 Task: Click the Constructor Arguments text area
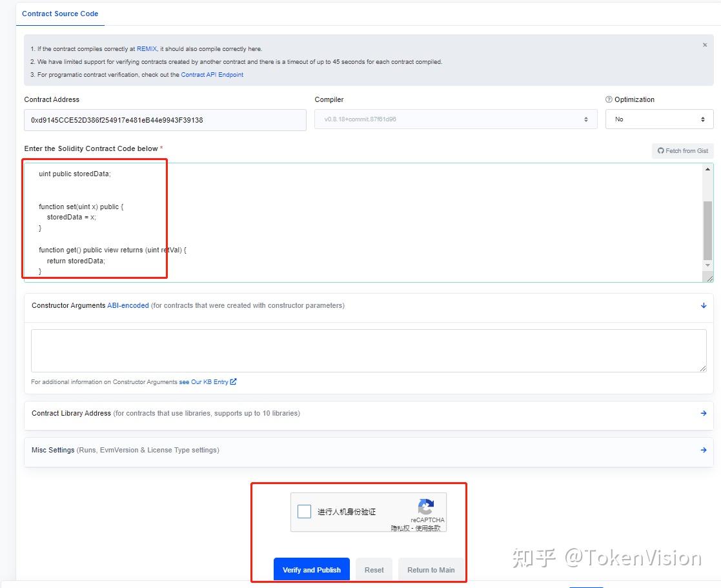tap(369, 350)
